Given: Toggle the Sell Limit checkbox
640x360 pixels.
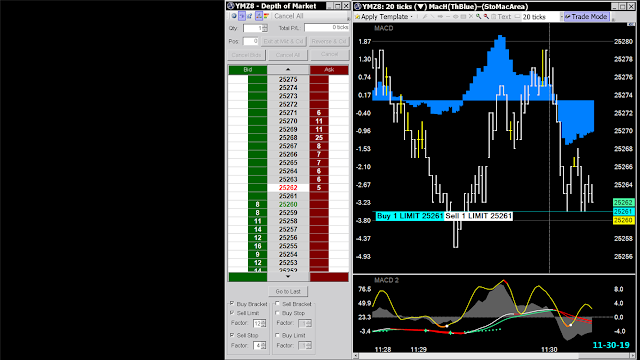Looking at the screenshot, I should [232, 313].
